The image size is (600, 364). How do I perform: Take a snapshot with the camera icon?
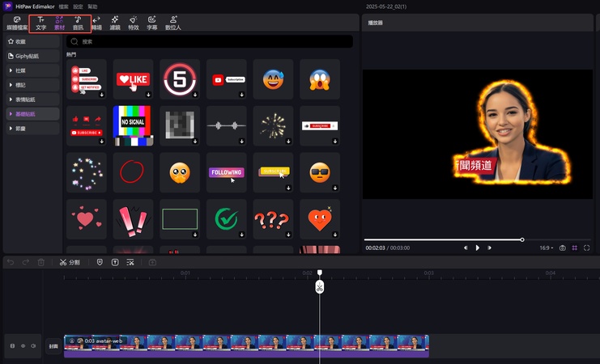(563, 248)
